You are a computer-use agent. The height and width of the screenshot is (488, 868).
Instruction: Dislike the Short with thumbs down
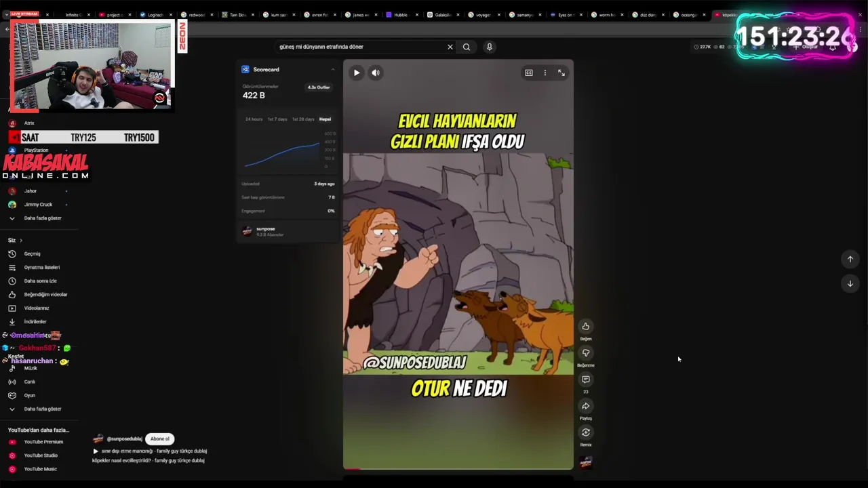[586, 353]
